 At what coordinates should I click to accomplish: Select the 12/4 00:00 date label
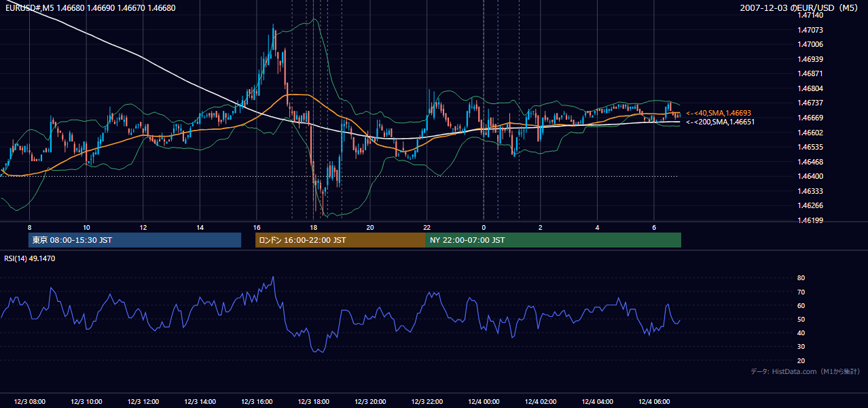[x=484, y=402]
